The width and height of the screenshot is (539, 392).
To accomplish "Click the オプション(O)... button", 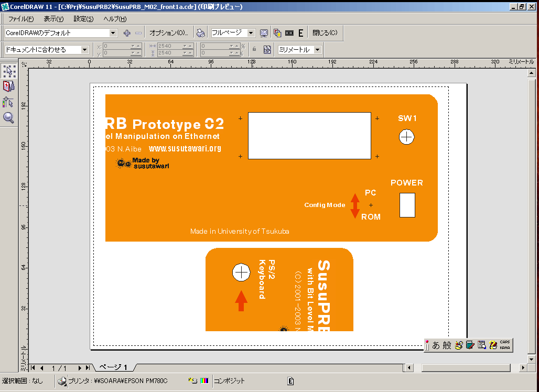I will (x=169, y=33).
